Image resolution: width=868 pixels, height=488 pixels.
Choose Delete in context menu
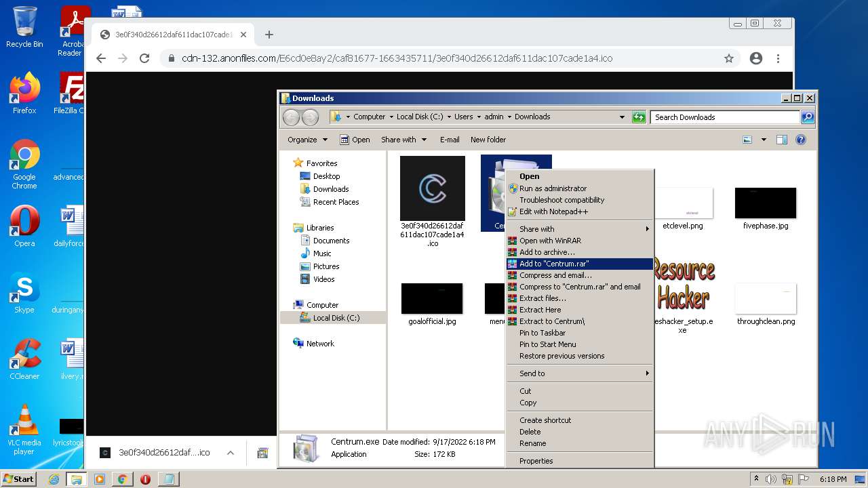point(580,432)
